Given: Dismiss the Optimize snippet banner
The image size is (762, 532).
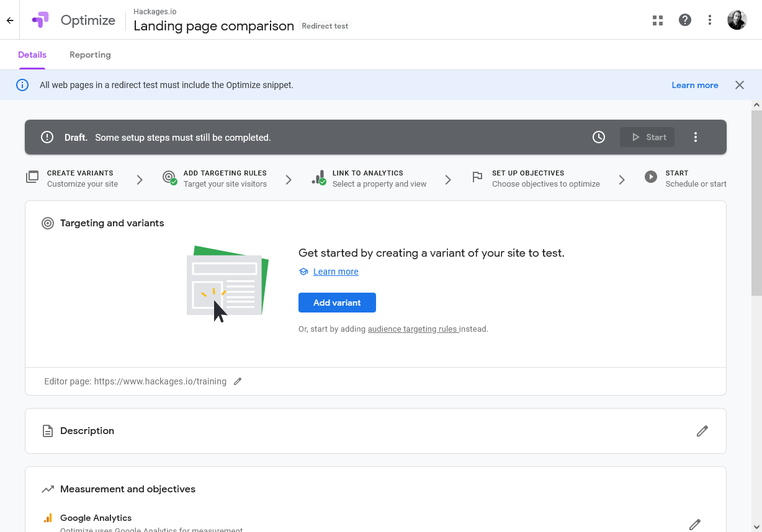Looking at the screenshot, I should pyautogui.click(x=740, y=85).
